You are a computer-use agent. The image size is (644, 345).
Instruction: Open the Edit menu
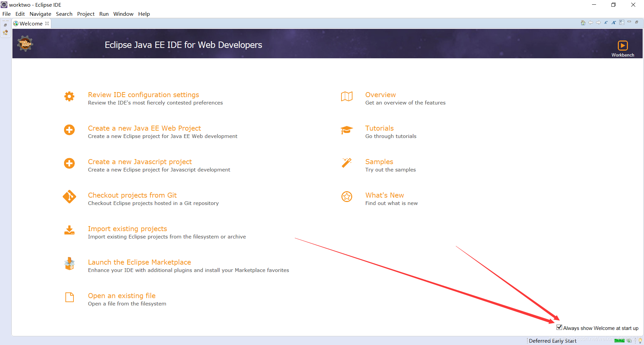pyautogui.click(x=20, y=14)
